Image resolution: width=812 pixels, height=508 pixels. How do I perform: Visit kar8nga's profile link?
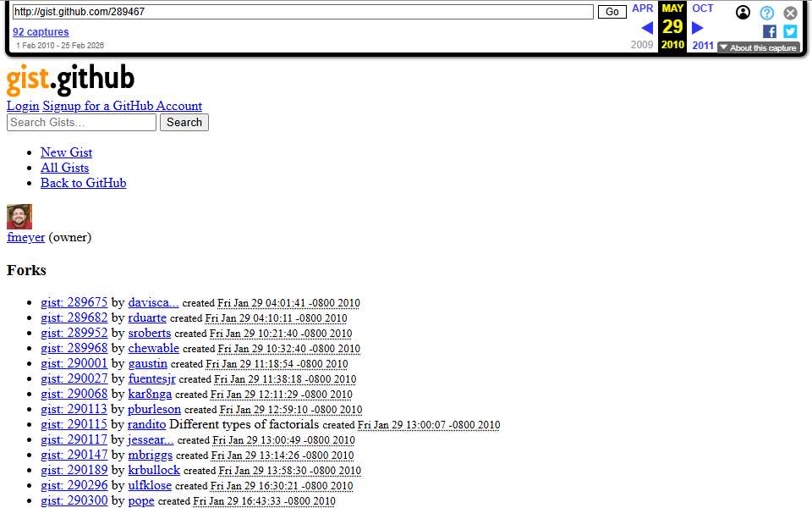[150, 394]
